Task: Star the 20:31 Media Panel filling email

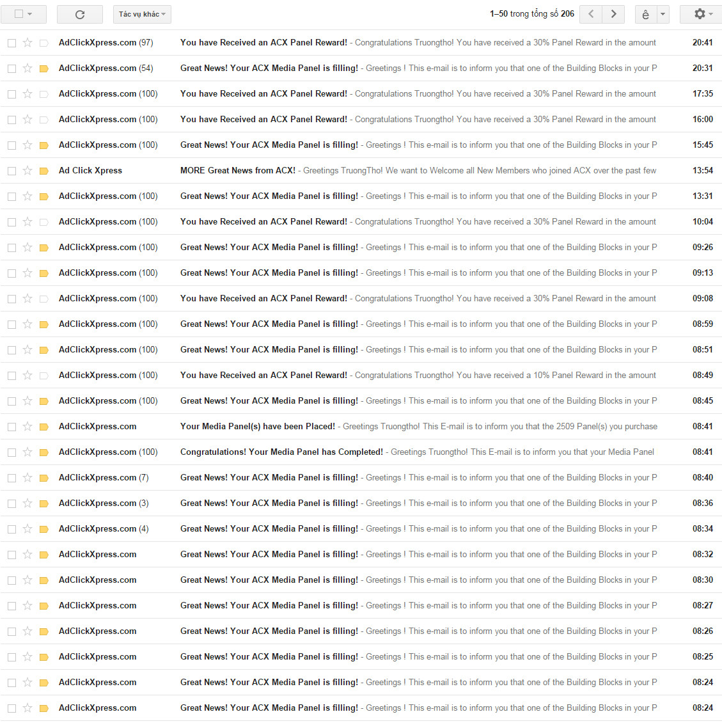Action: pos(27,68)
